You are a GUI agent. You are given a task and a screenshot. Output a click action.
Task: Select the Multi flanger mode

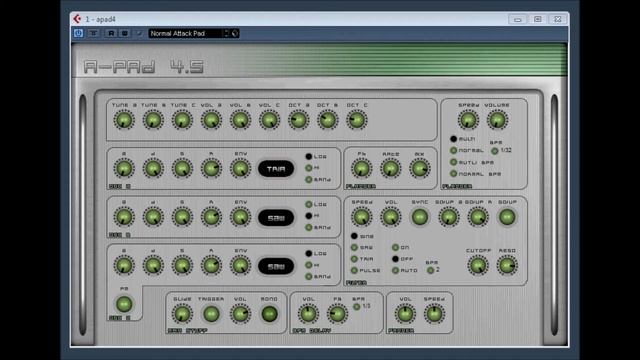[453, 139]
